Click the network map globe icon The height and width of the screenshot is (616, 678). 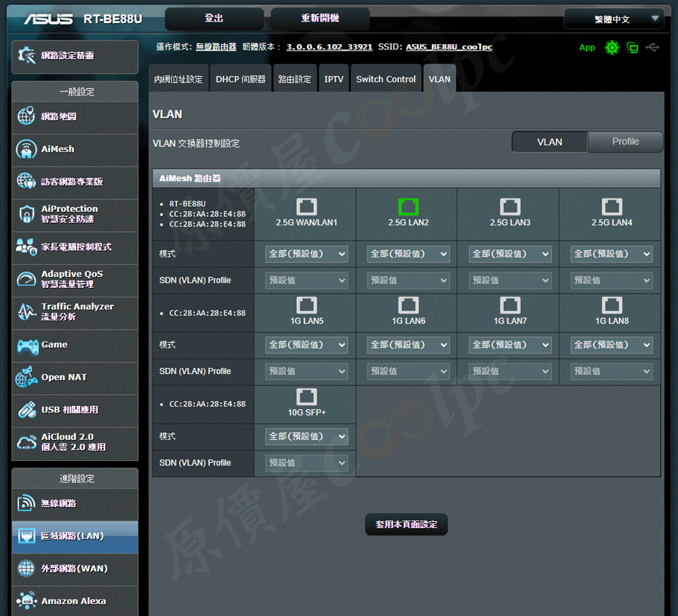click(x=26, y=117)
